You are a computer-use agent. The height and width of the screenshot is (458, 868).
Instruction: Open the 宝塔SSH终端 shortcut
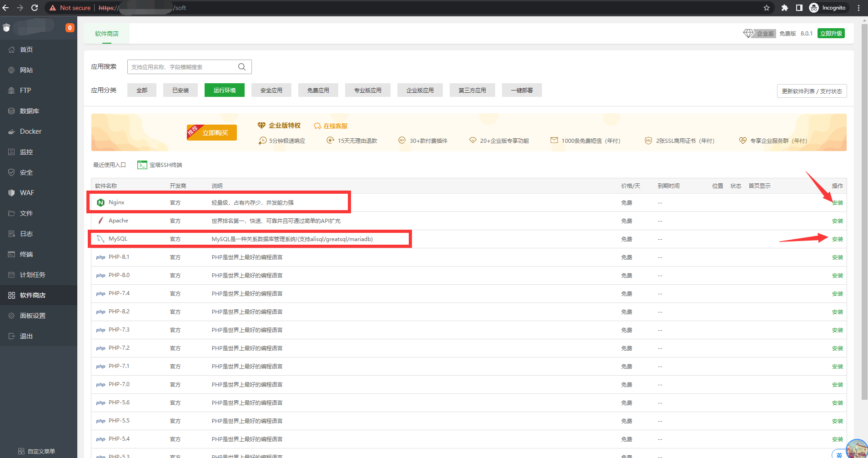coord(160,165)
